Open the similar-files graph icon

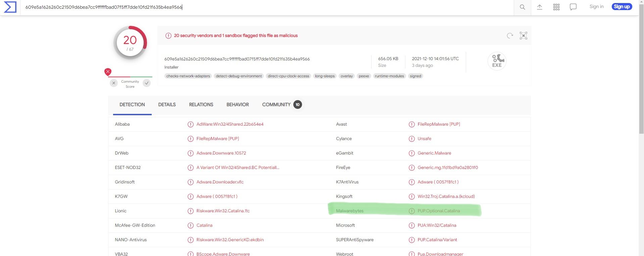click(x=524, y=36)
